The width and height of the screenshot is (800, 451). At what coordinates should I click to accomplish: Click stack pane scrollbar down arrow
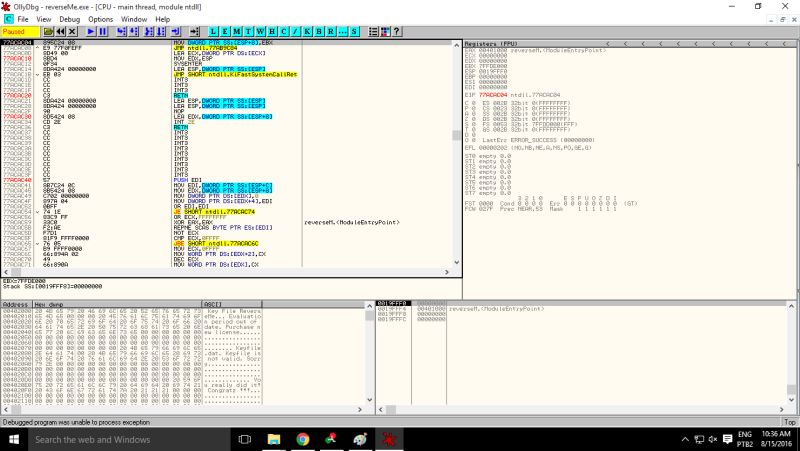(791, 400)
